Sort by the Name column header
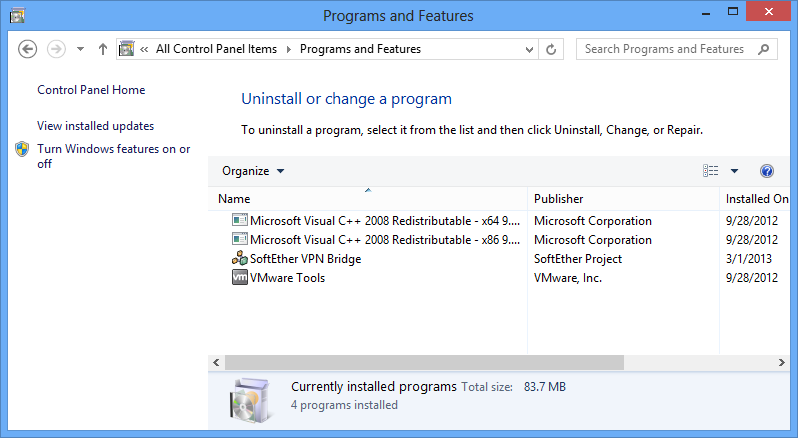Viewport: 798px width, 438px height. pos(368,199)
